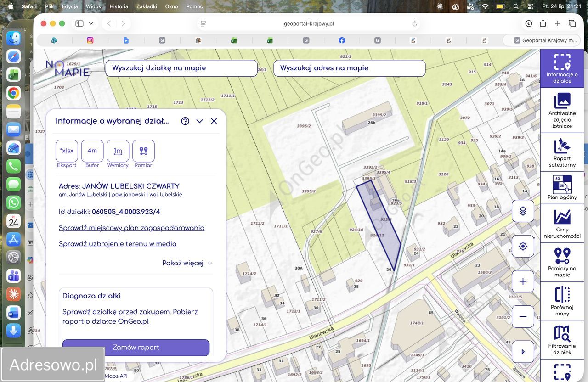Open the map layers button
Viewport: 588px width, 382px height.
[523, 211]
